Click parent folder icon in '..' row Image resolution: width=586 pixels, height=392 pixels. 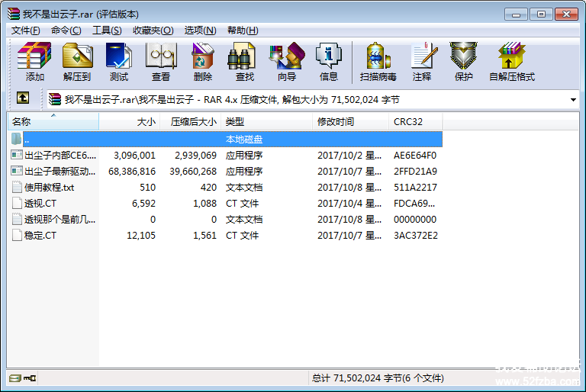click(x=16, y=139)
